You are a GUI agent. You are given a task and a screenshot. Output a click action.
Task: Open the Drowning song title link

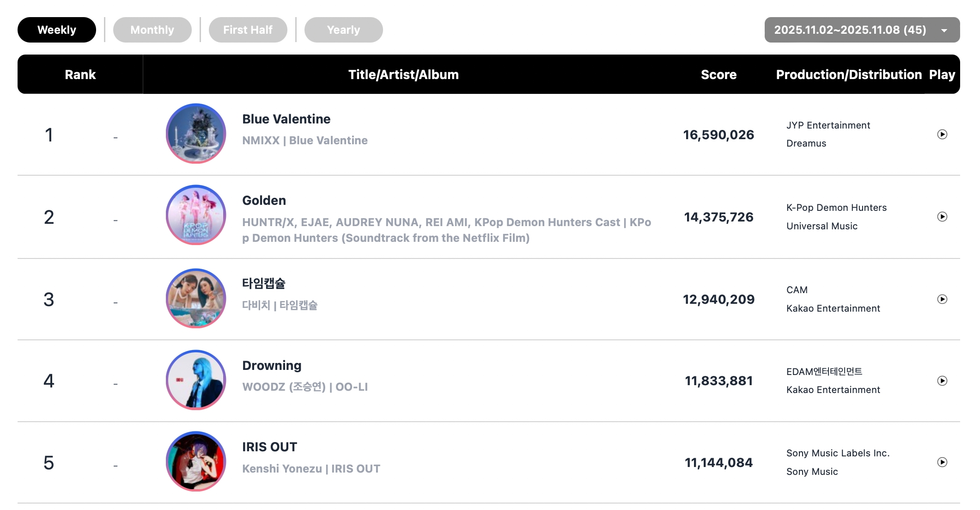(x=272, y=366)
